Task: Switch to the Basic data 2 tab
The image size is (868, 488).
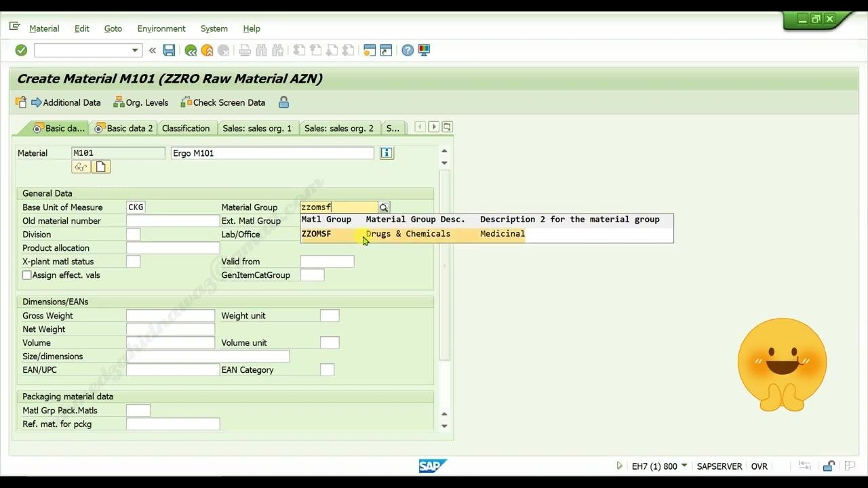Action: pos(123,128)
